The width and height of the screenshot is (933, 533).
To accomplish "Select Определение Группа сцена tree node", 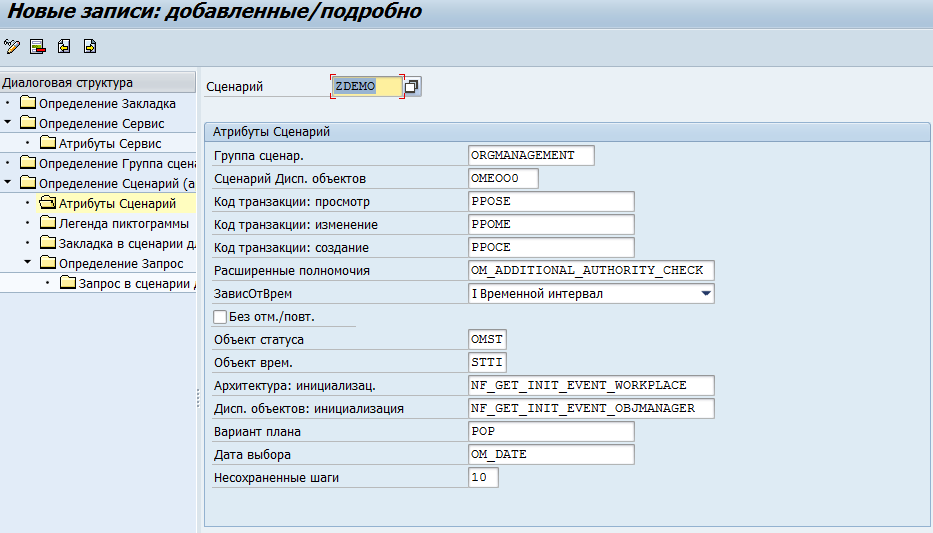I will [117, 164].
